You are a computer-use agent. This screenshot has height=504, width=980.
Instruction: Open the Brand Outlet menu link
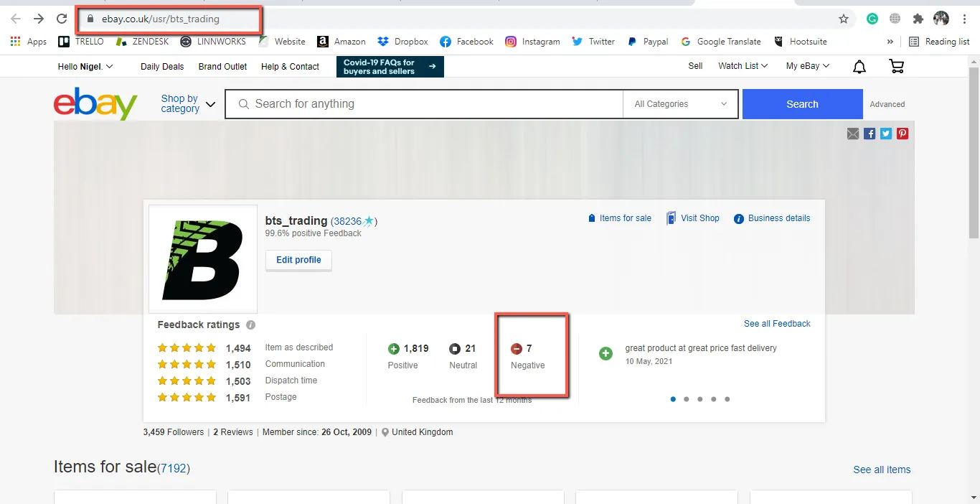click(x=222, y=66)
